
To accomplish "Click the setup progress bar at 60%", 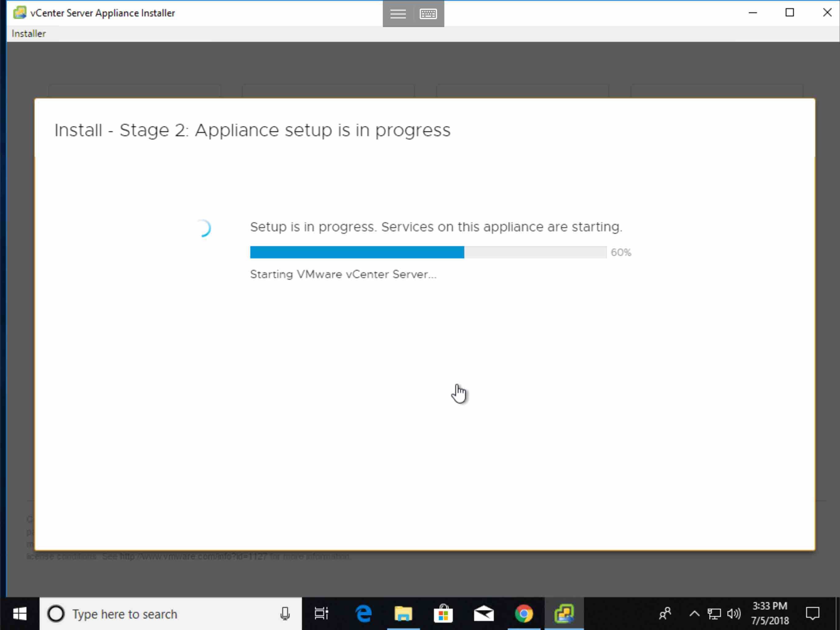I will pos(428,252).
